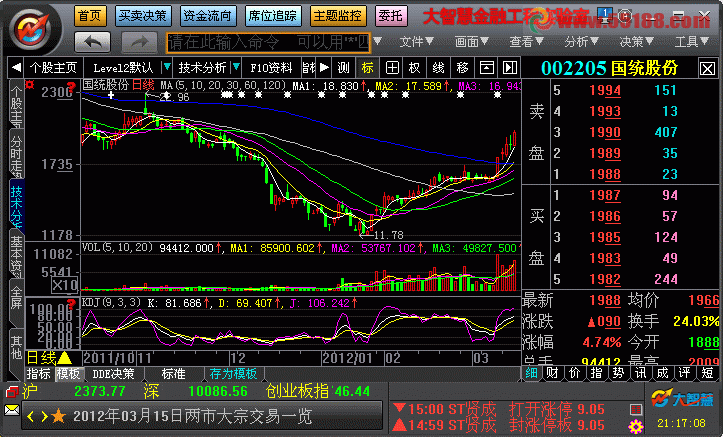723x437 pixels.
Task: Click the command input field
Action: click(268, 42)
